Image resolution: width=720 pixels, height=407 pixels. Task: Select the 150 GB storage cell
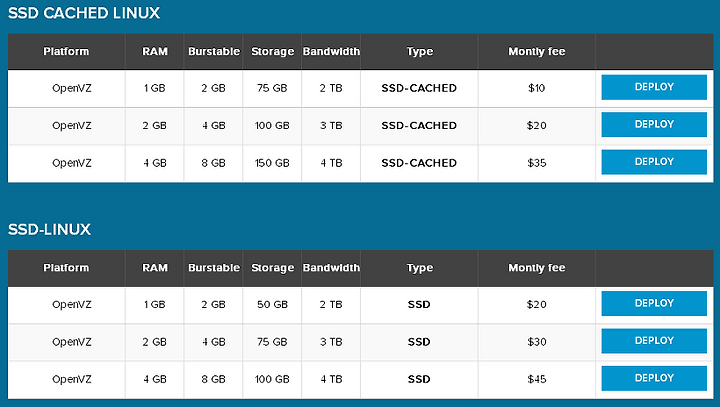pos(272,163)
